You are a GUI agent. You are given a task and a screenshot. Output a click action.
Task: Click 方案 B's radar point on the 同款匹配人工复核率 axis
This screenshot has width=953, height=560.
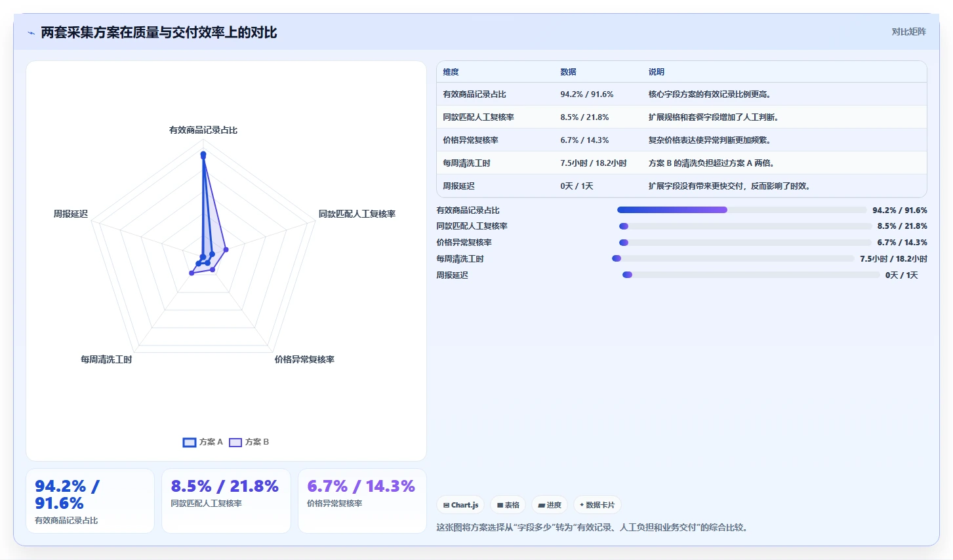click(226, 249)
